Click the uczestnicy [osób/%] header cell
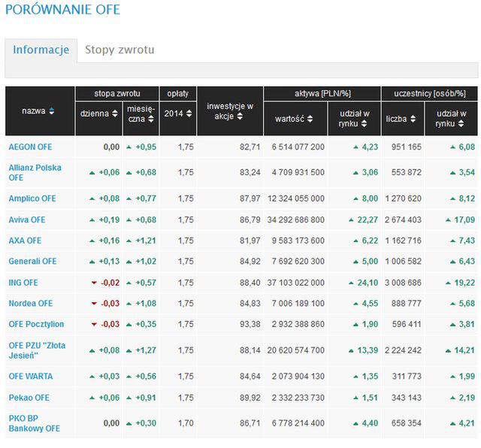Viewport: 481px width, 448px height. (x=429, y=94)
